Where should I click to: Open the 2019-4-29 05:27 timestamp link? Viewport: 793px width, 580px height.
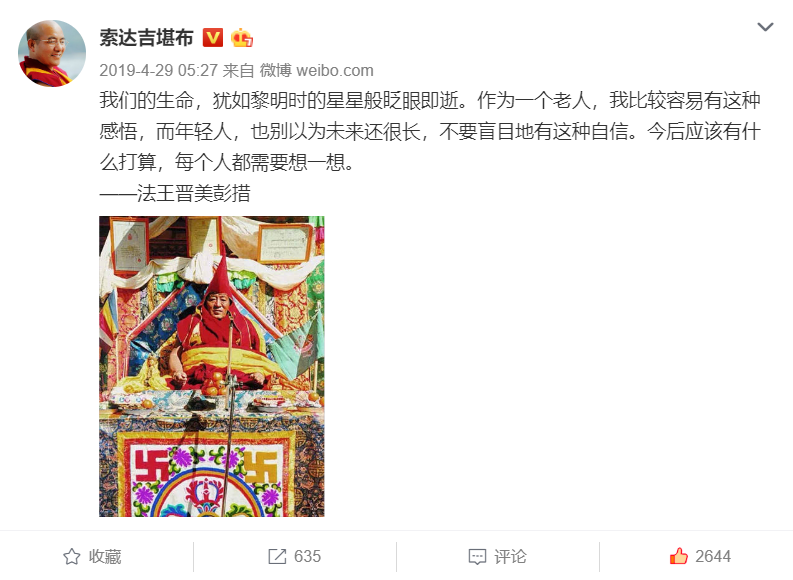point(158,70)
